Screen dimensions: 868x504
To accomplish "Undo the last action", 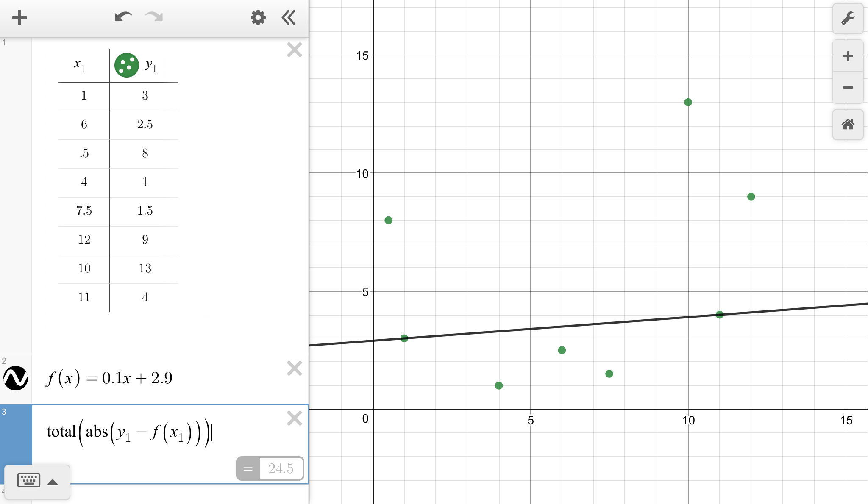I will coord(123,17).
